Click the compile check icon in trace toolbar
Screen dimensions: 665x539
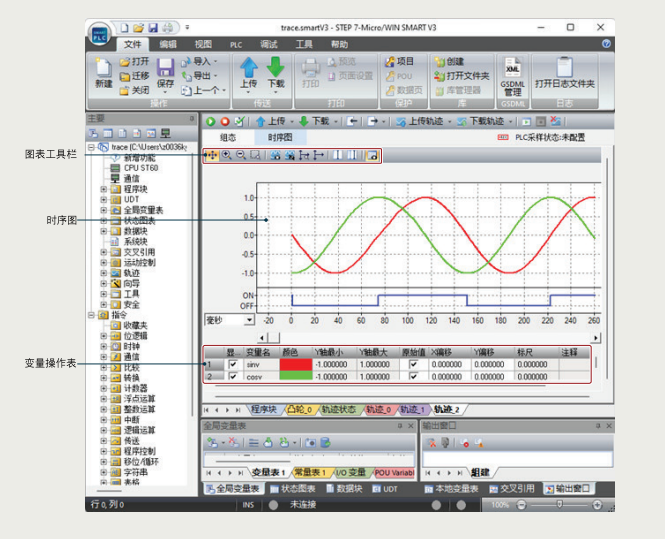[x=239, y=122]
